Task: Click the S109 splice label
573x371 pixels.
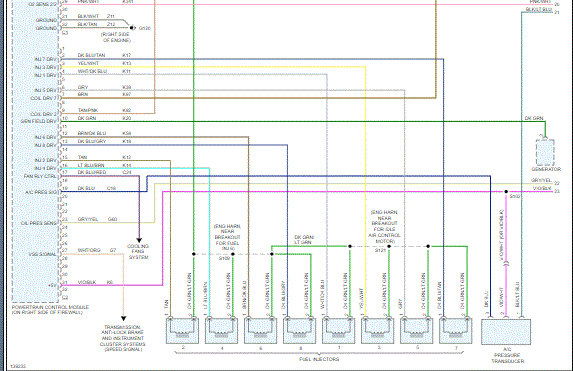Action: tap(224, 258)
